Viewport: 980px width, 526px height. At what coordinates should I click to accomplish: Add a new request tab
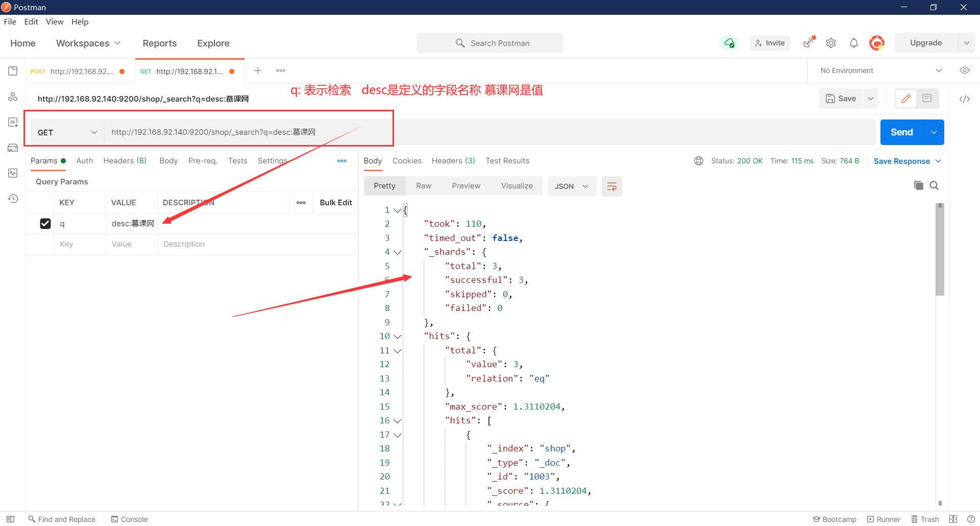pos(258,70)
